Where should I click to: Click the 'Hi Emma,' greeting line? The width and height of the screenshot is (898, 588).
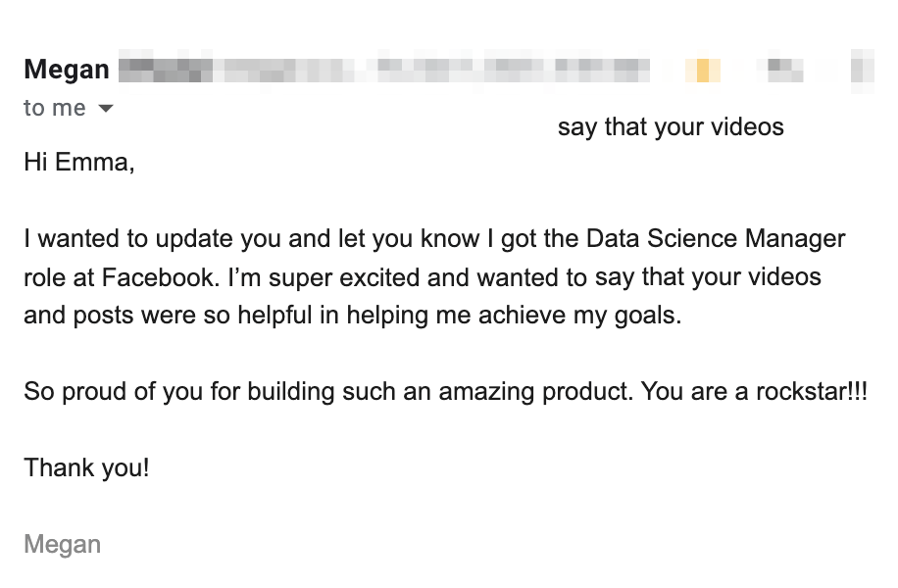coord(78,163)
